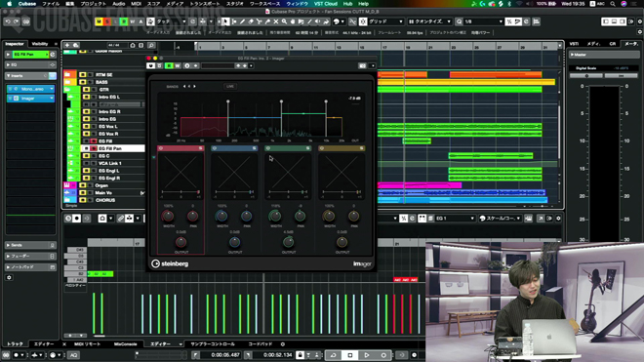Select the Erase tool in toolbar

coord(251,21)
